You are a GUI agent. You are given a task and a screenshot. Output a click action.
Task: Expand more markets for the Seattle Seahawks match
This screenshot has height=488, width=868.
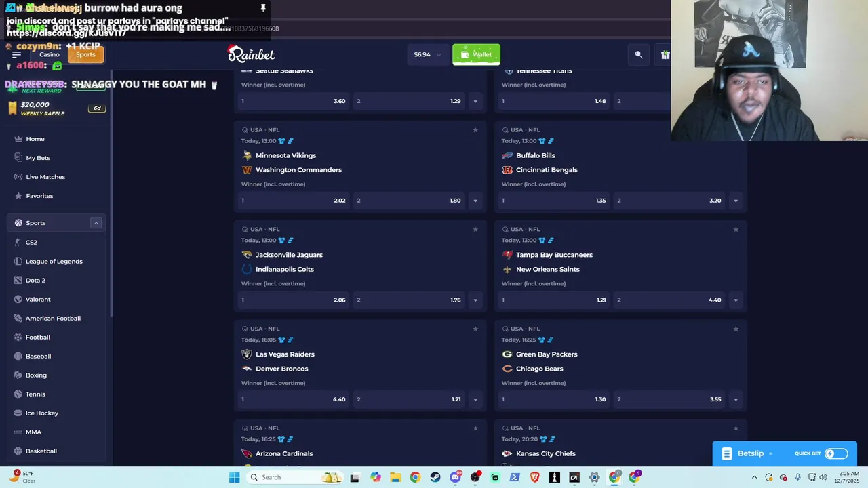point(475,101)
